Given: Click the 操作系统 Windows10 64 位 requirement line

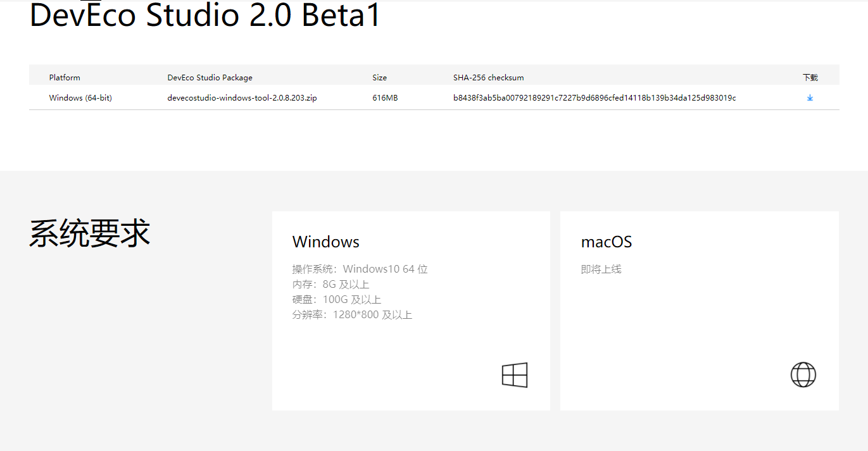Looking at the screenshot, I should pyautogui.click(x=360, y=269).
